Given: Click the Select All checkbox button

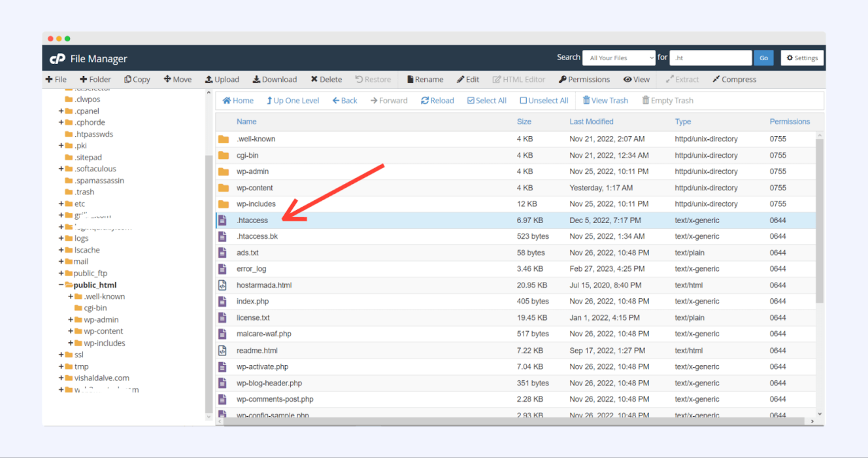Looking at the screenshot, I should click(x=471, y=101).
